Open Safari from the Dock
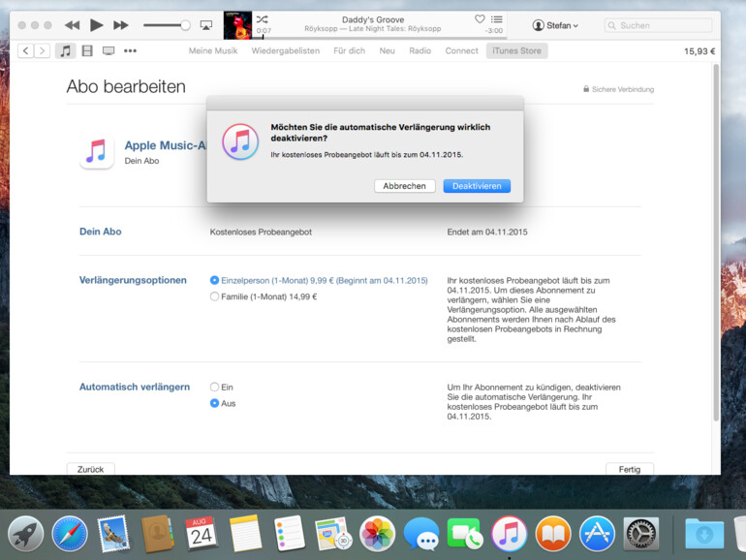746x560 pixels. (70, 533)
